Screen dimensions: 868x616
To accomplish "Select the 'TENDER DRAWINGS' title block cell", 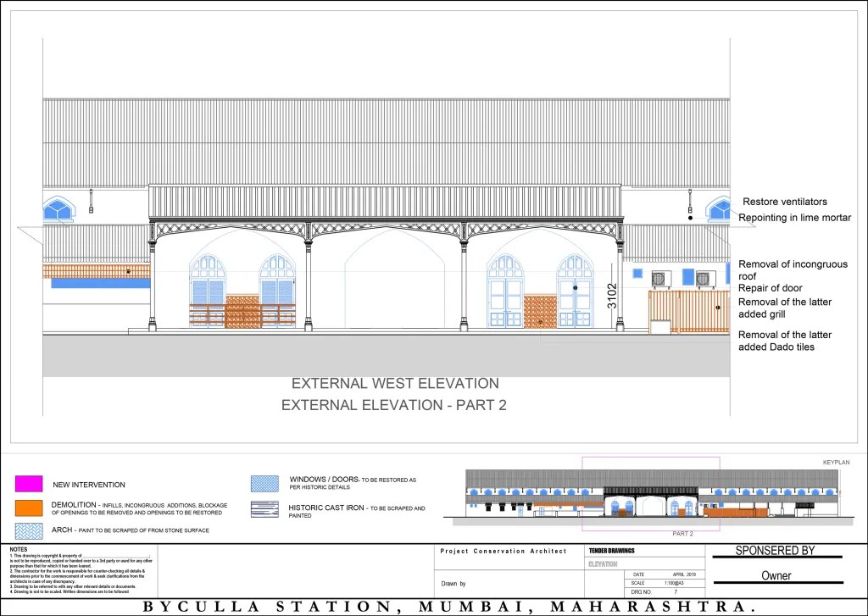I will click(x=611, y=551).
